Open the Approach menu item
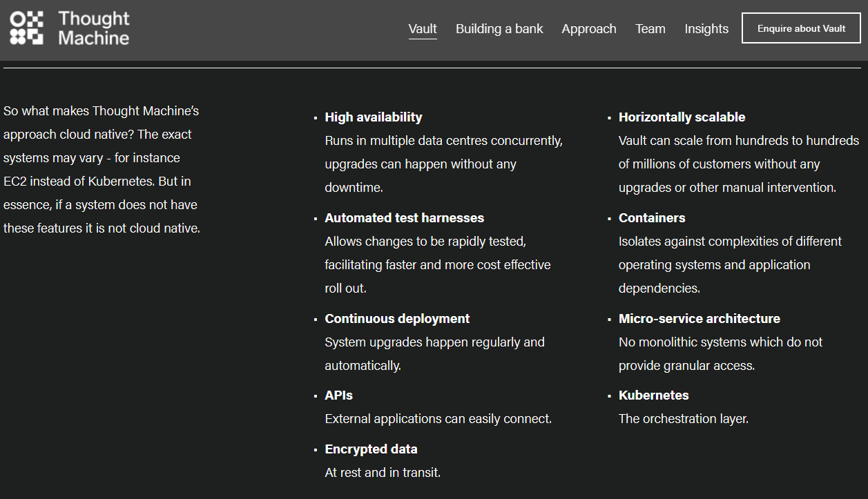The image size is (868, 499). [589, 29]
